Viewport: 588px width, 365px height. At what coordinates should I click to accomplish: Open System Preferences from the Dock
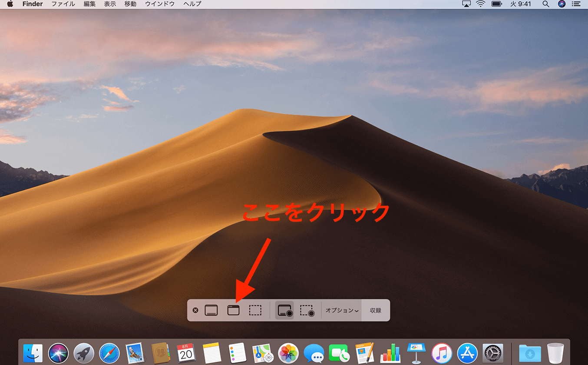coord(493,353)
